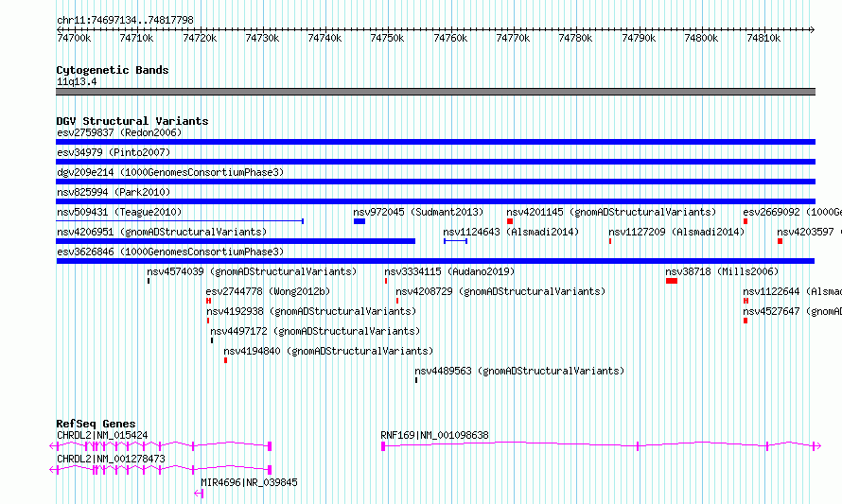The width and height of the screenshot is (842, 504).
Task: Open the dgv209e214 (1000GenomesConsortiumPhase3) variant
Action: (x=435, y=182)
